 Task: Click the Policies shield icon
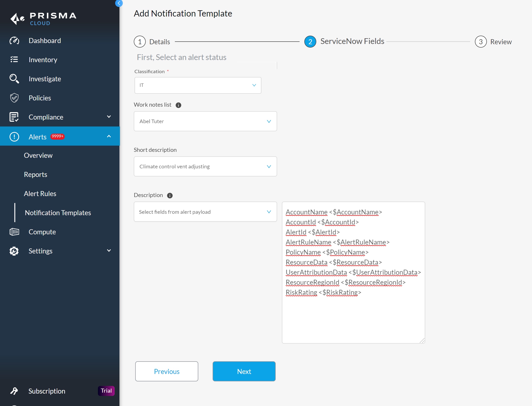click(14, 98)
